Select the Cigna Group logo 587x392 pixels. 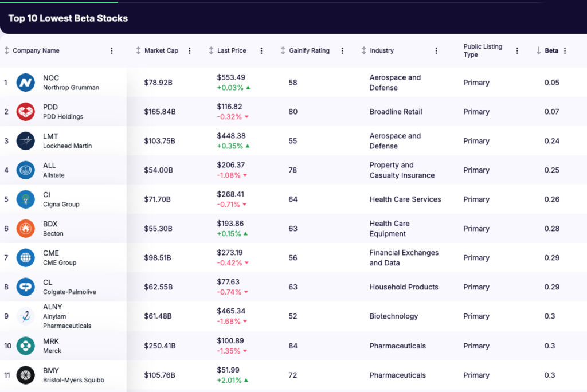[x=25, y=199]
